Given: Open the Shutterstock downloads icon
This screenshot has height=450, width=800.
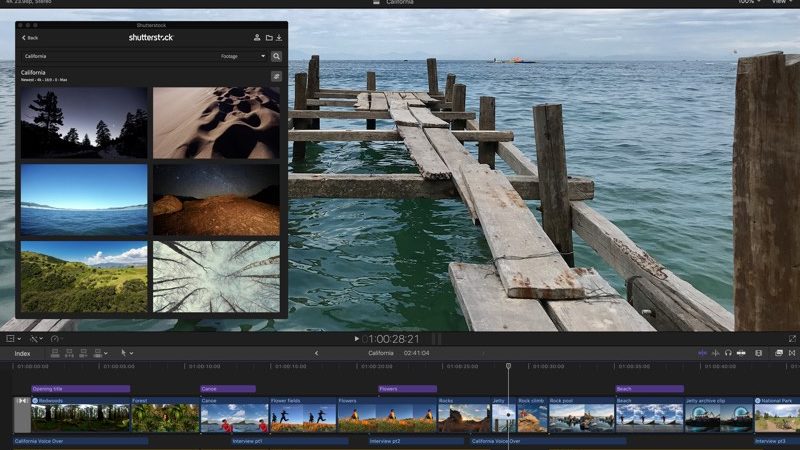Looking at the screenshot, I should click(279, 37).
